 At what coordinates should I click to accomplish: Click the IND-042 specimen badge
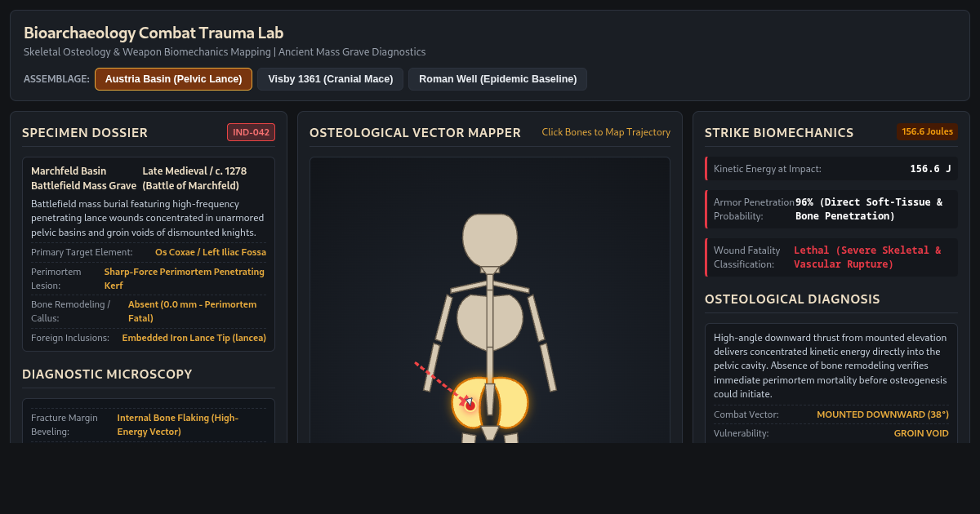coord(251,132)
